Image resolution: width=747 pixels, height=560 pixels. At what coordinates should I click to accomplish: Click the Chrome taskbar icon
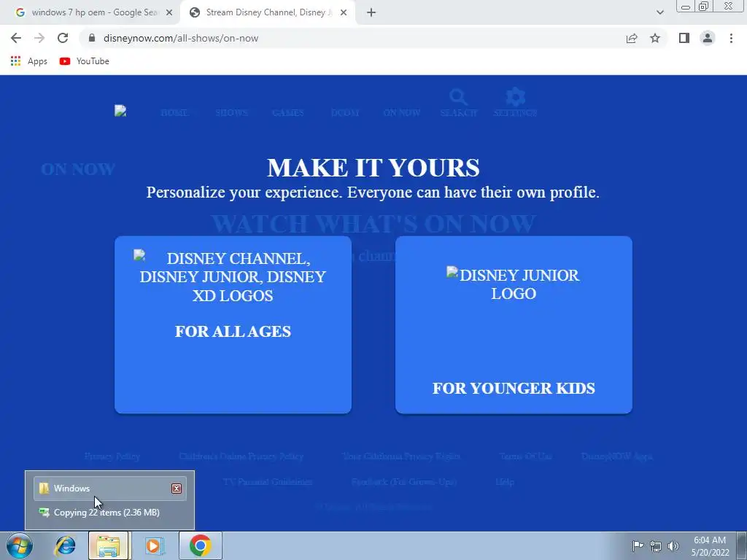(201, 545)
